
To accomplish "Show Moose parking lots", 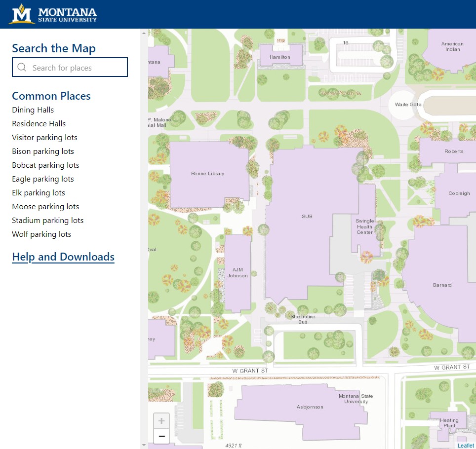I will click(45, 207).
